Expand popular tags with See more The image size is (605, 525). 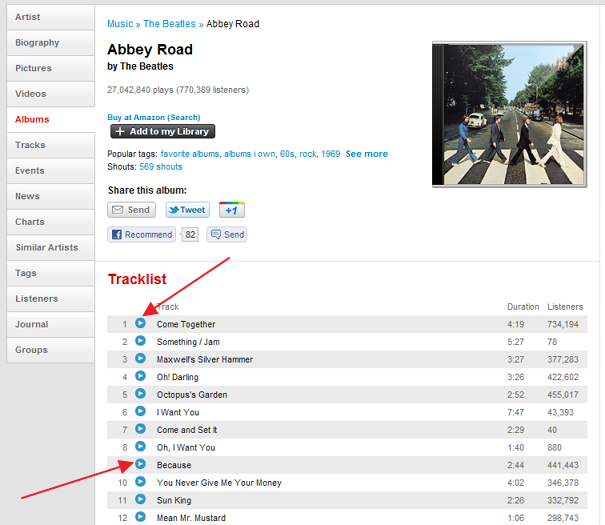tap(366, 154)
